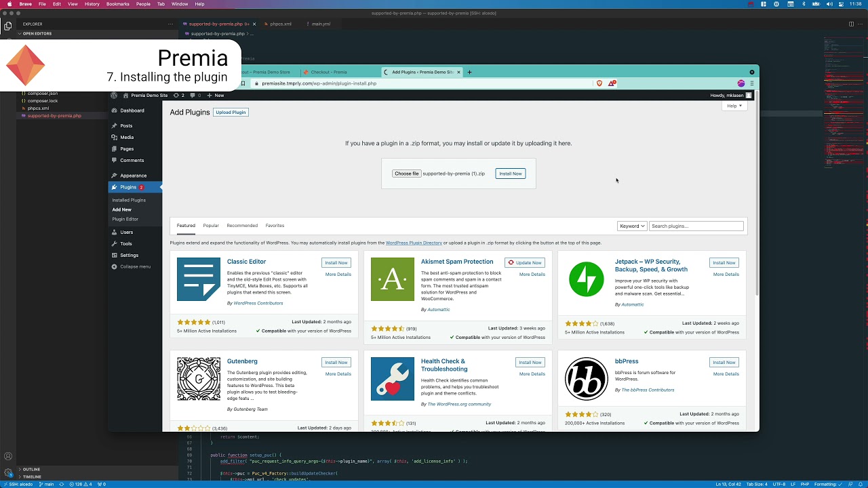Screen dimensions: 868x488
Task: Select composer.lock in VS Code explorer
Action: (x=43, y=101)
